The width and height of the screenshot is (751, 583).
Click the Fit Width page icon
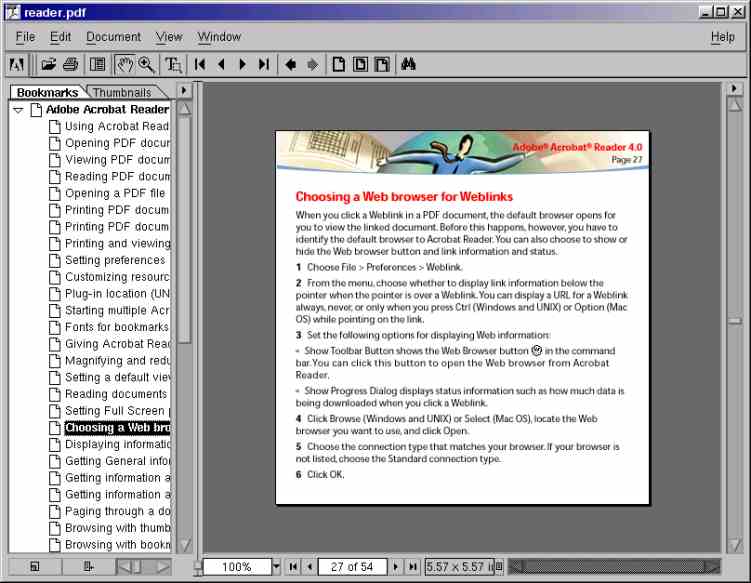(382, 64)
